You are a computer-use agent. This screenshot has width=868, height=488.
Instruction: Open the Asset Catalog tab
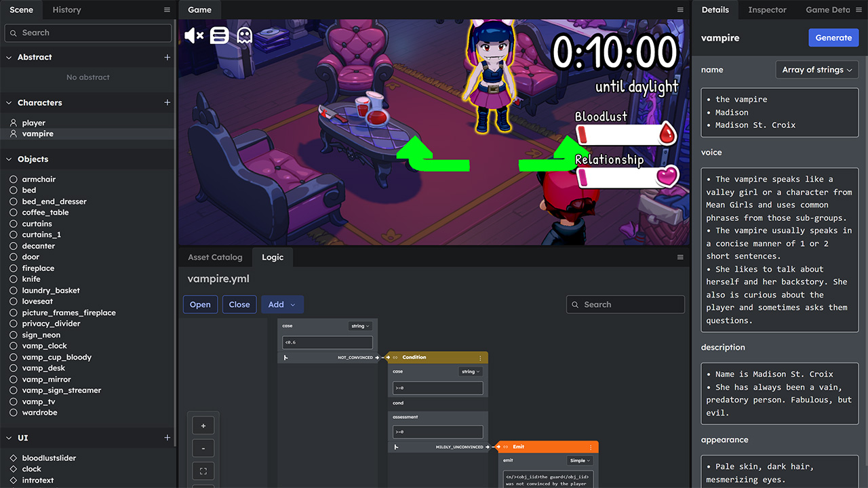point(215,257)
